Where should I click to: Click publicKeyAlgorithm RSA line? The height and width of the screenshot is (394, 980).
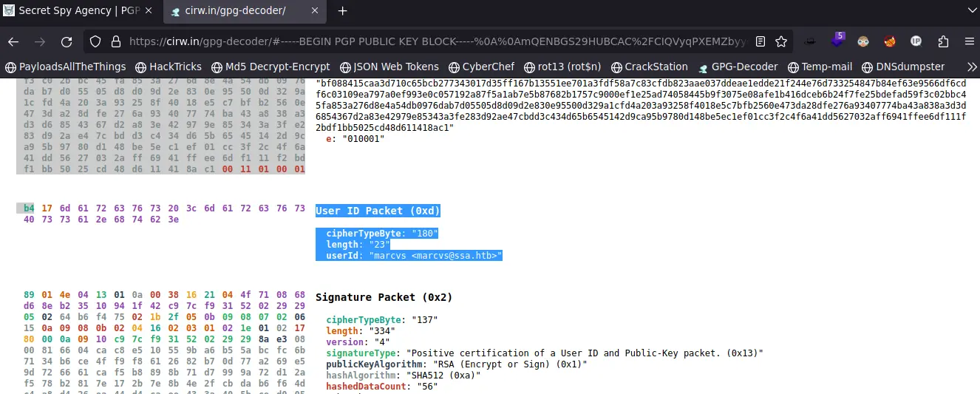point(457,364)
